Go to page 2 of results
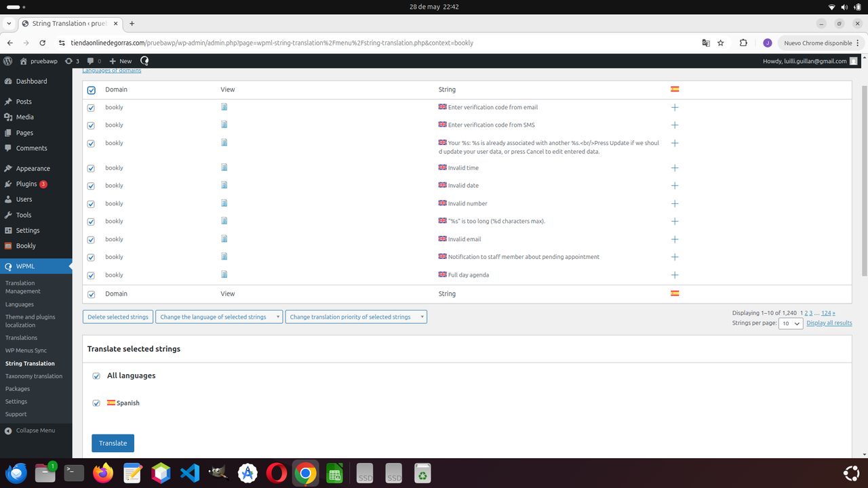868x488 pixels. pos(806,313)
